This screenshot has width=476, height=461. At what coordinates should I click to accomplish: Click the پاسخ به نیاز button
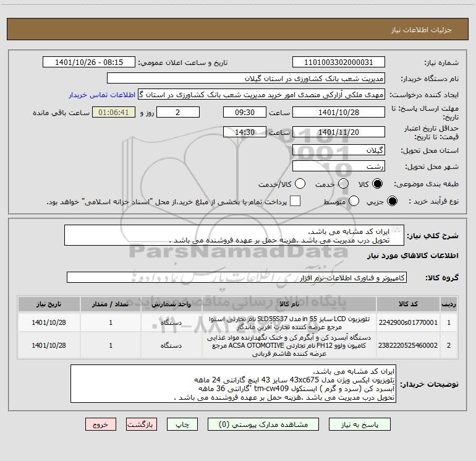(360, 424)
